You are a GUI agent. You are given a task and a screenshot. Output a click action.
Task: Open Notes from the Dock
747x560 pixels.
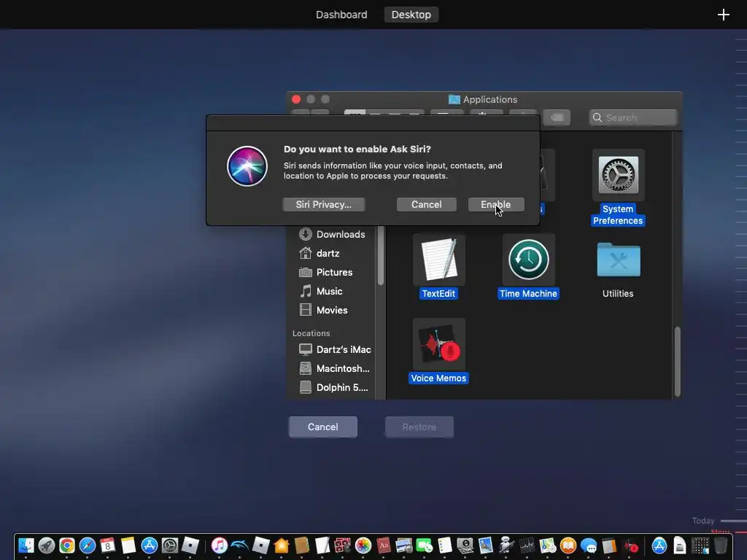[128, 545]
